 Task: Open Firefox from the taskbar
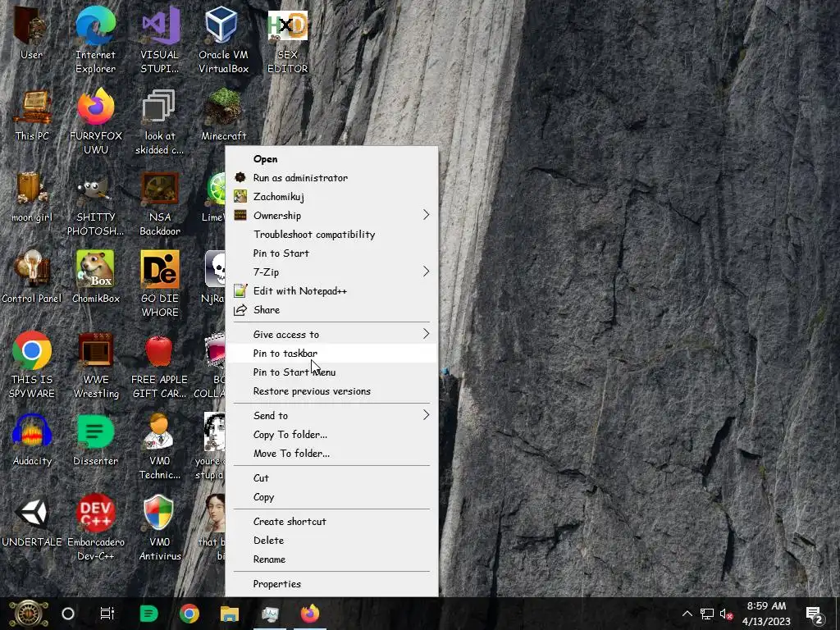pos(309,614)
